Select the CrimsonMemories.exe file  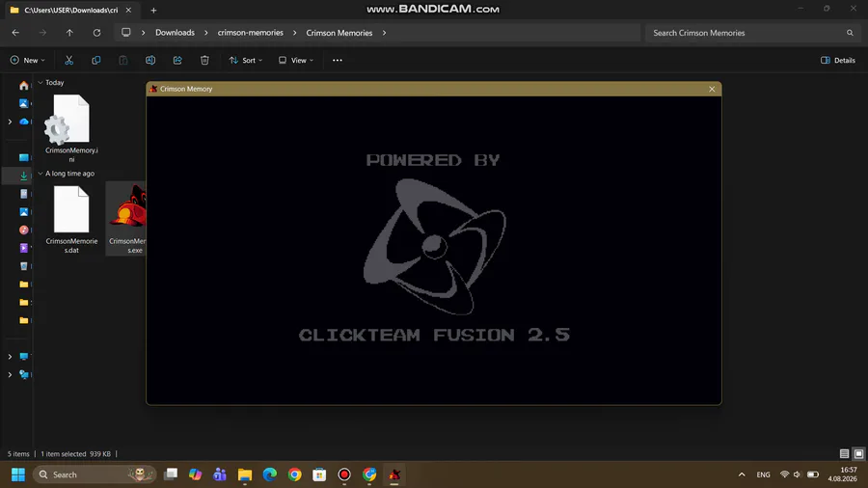pyautogui.click(x=126, y=219)
